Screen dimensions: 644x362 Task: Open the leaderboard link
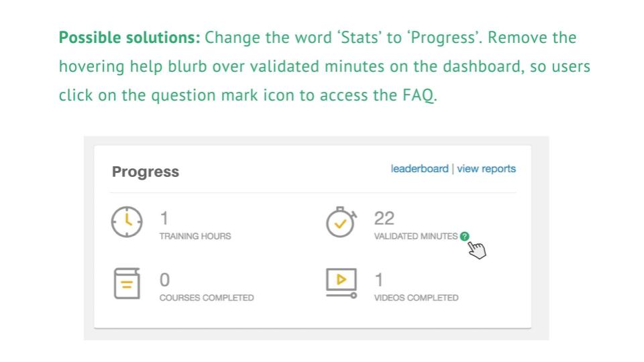coord(419,169)
